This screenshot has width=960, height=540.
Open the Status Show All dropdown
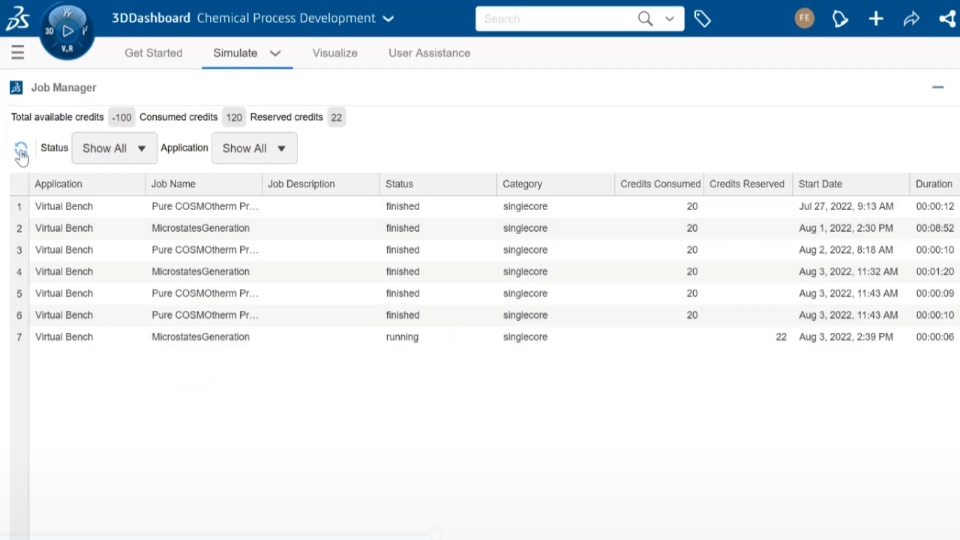point(114,148)
